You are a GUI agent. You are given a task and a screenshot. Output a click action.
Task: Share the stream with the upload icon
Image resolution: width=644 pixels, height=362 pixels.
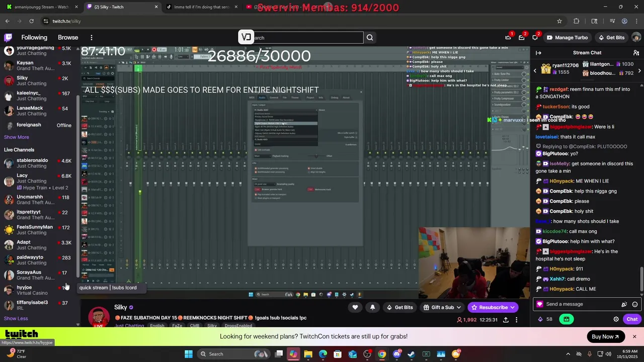(x=506, y=320)
